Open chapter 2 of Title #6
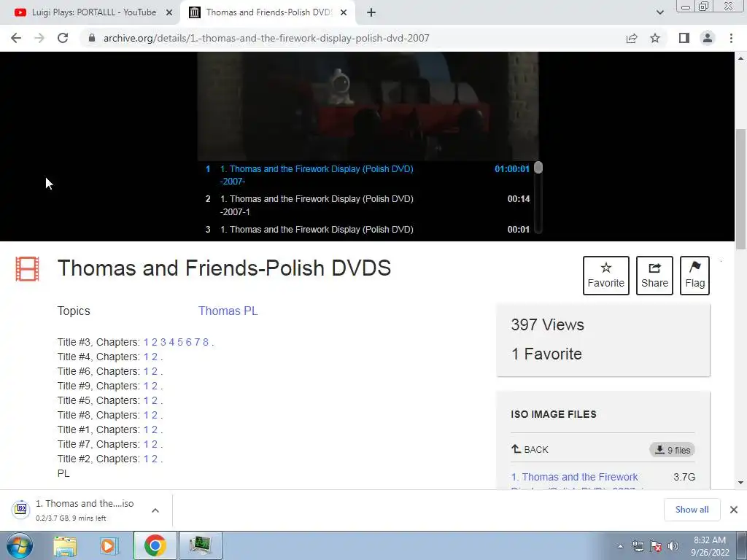Screen dimensions: 747x560 [x=155, y=371]
